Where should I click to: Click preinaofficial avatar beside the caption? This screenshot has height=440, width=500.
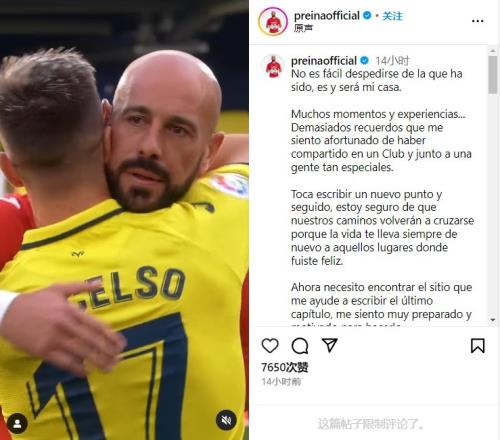pyautogui.click(x=273, y=66)
